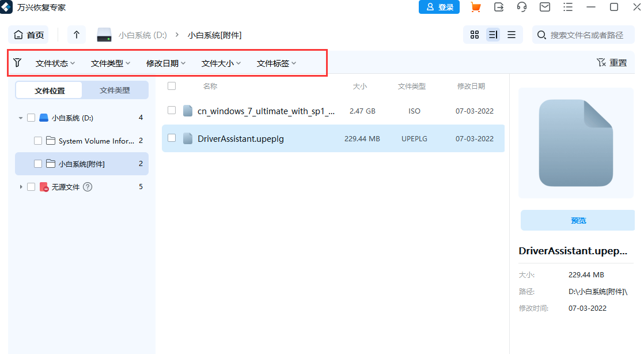Open the shopping cart icon
Screen dimensions: 644x354
tap(476, 7)
